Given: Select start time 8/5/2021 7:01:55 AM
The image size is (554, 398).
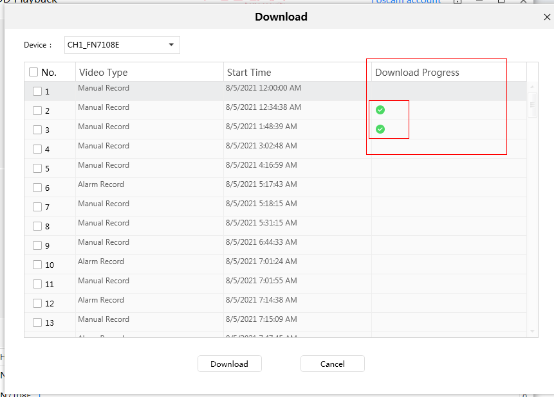Looking at the screenshot, I should [x=261, y=280].
